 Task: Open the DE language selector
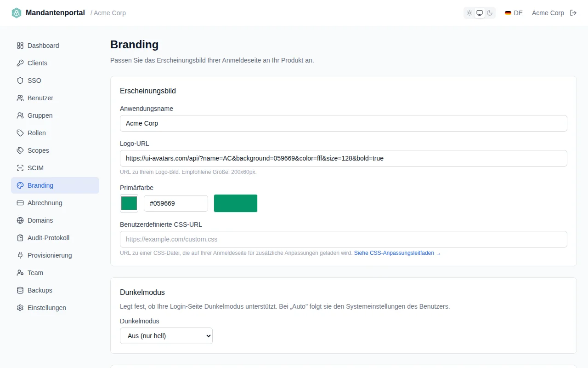tap(514, 13)
